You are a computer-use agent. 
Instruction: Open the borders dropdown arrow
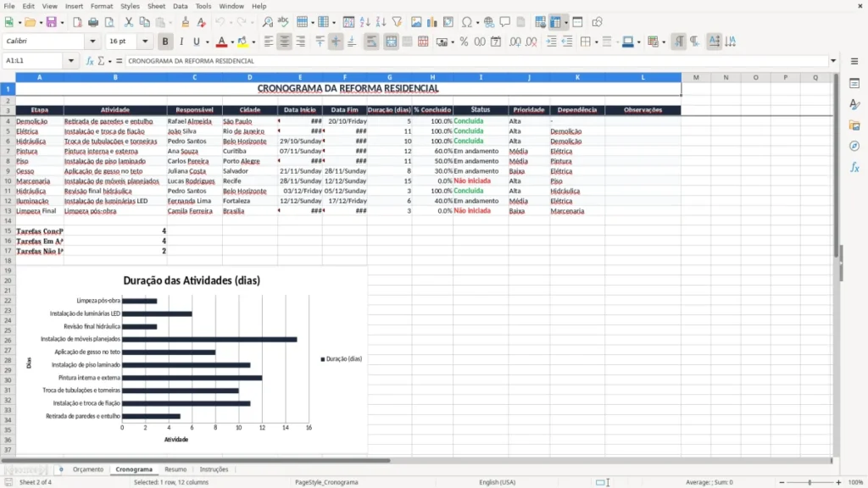pos(596,42)
